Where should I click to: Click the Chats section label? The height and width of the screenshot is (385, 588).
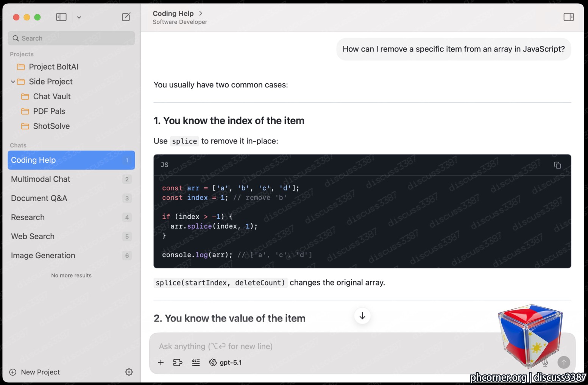[18, 145]
